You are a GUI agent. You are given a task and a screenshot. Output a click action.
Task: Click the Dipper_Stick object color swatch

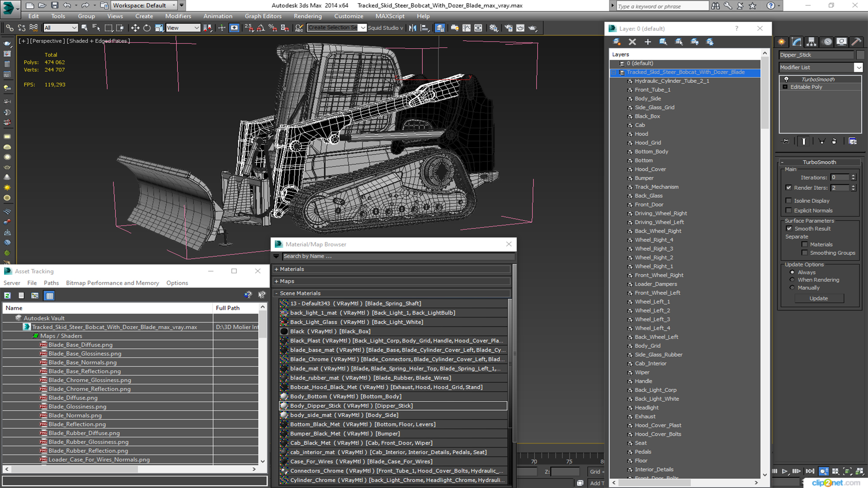coord(860,55)
